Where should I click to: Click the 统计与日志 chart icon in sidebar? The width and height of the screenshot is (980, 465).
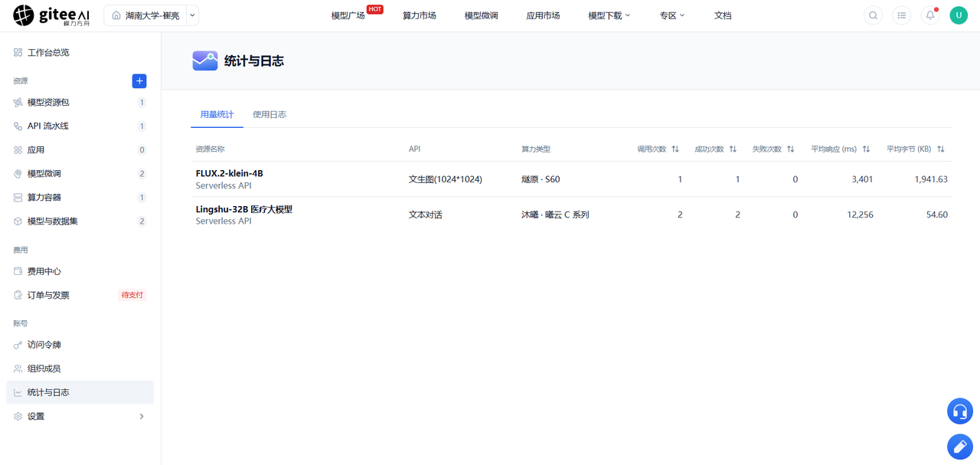click(x=18, y=393)
